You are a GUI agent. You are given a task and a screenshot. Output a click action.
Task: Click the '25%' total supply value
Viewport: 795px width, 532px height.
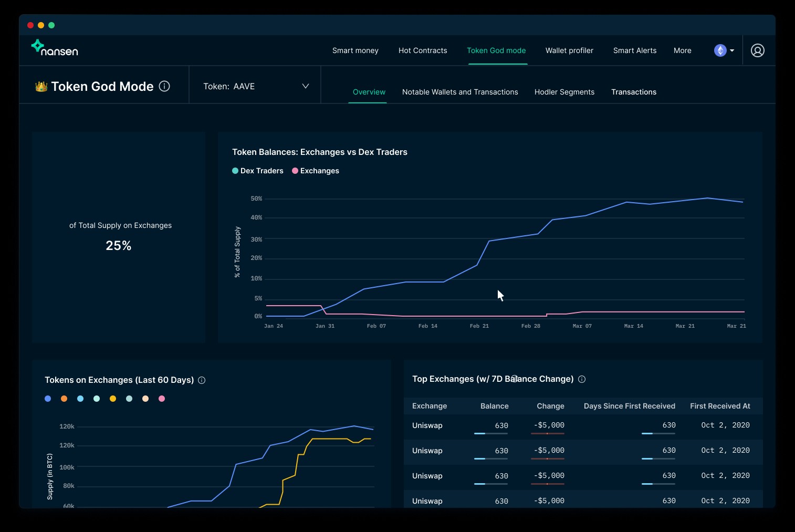[x=119, y=246]
